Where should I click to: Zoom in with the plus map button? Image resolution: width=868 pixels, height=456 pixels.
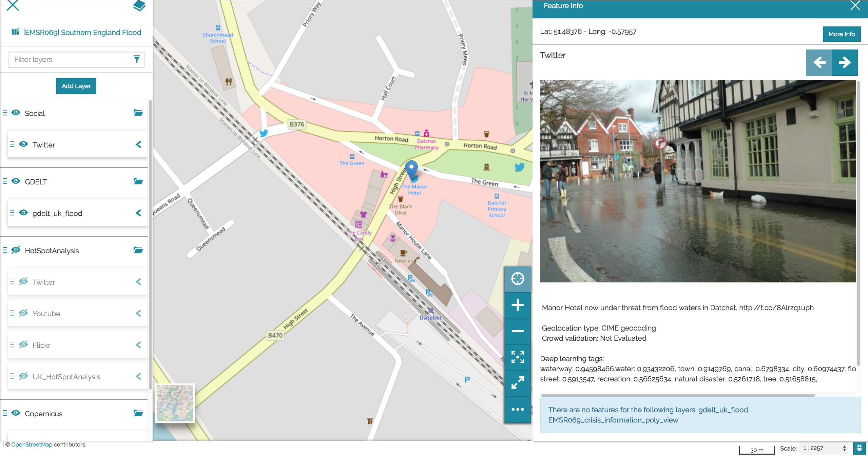tap(518, 305)
